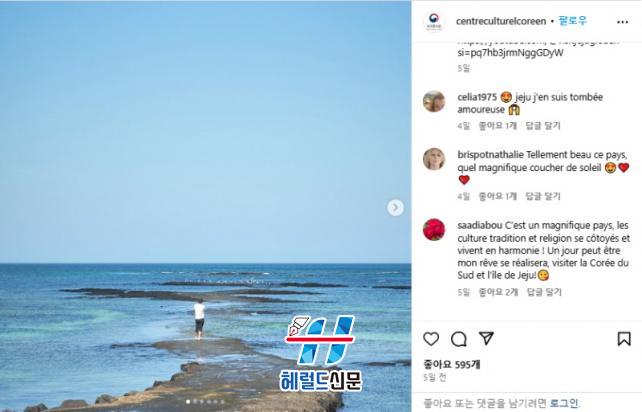View celia1975's profile avatar

[x=434, y=101]
